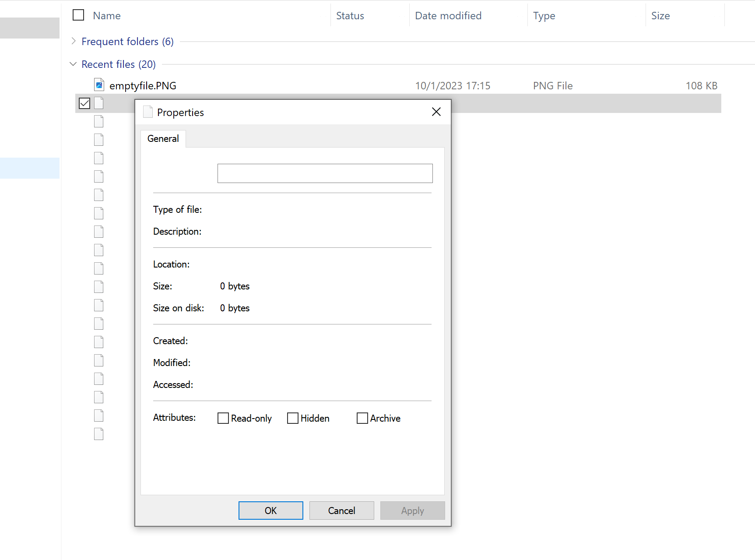Toggle the Archive attribute
This screenshot has height=560, width=755.
pos(362,418)
